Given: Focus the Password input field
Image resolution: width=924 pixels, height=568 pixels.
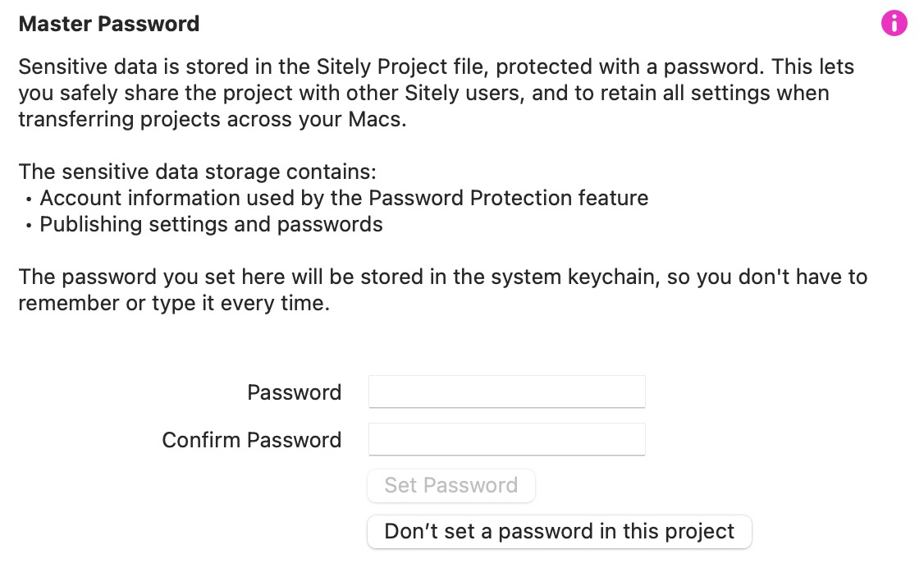Looking at the screenshot, I should (507, 392).
